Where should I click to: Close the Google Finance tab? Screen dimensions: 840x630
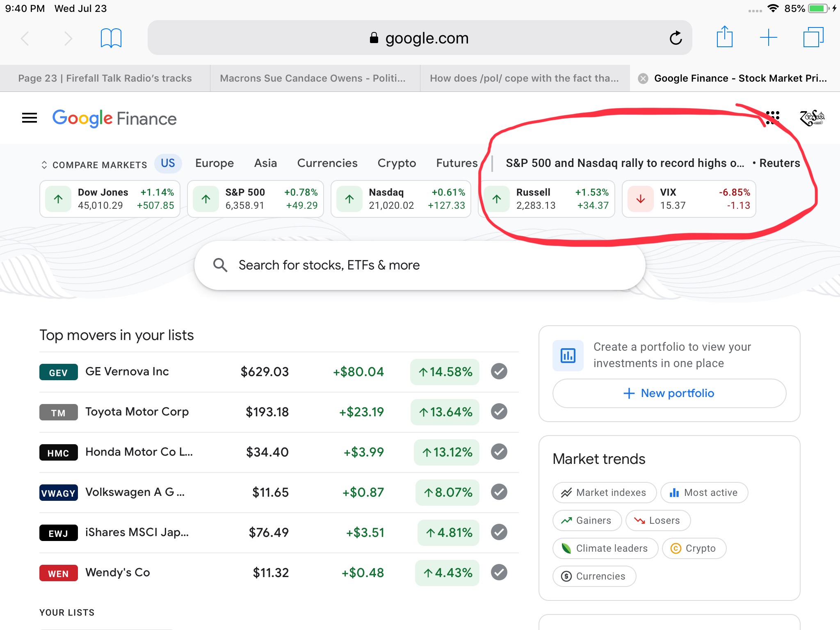643,78
